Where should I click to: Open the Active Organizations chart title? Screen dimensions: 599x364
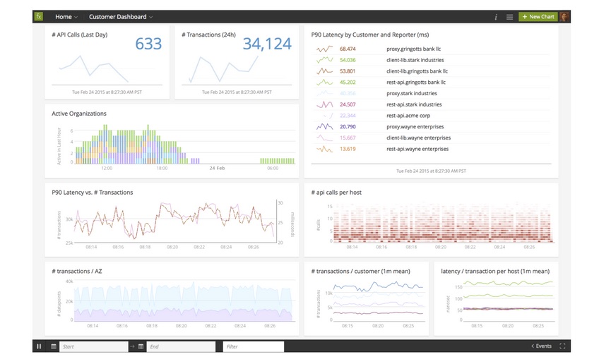(79, 114)
